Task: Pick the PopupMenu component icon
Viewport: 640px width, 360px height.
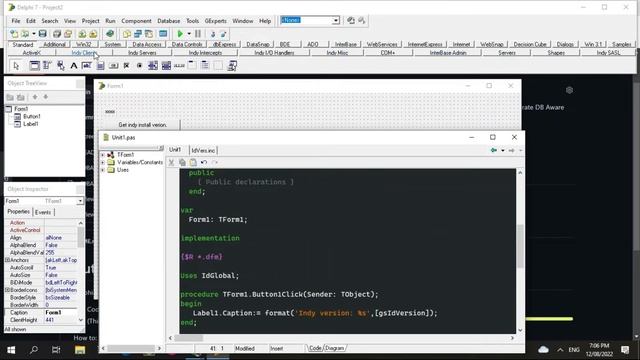Action: click(x=60, y=65)
